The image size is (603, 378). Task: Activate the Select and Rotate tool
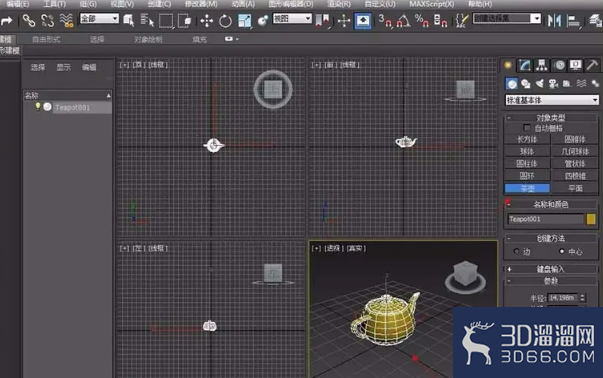click(225, 21)
